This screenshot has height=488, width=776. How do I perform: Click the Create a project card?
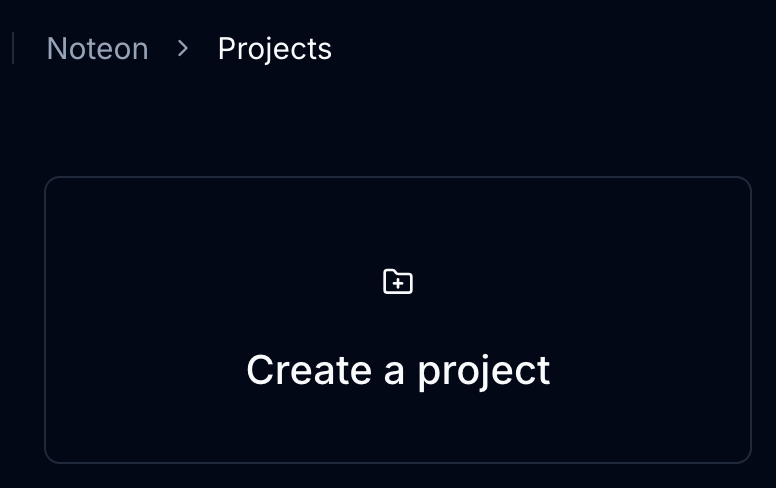coord(398,320)
